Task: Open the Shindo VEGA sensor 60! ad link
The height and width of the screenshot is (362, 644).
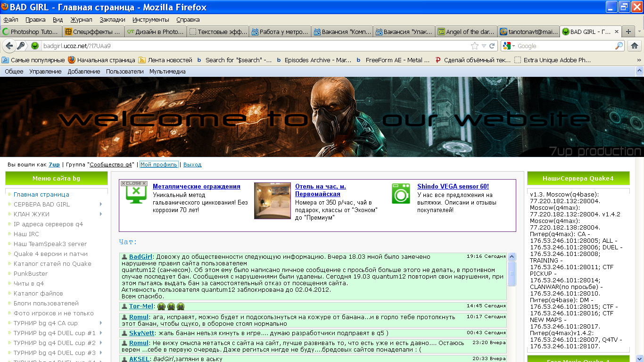Action: click(453, 187)
